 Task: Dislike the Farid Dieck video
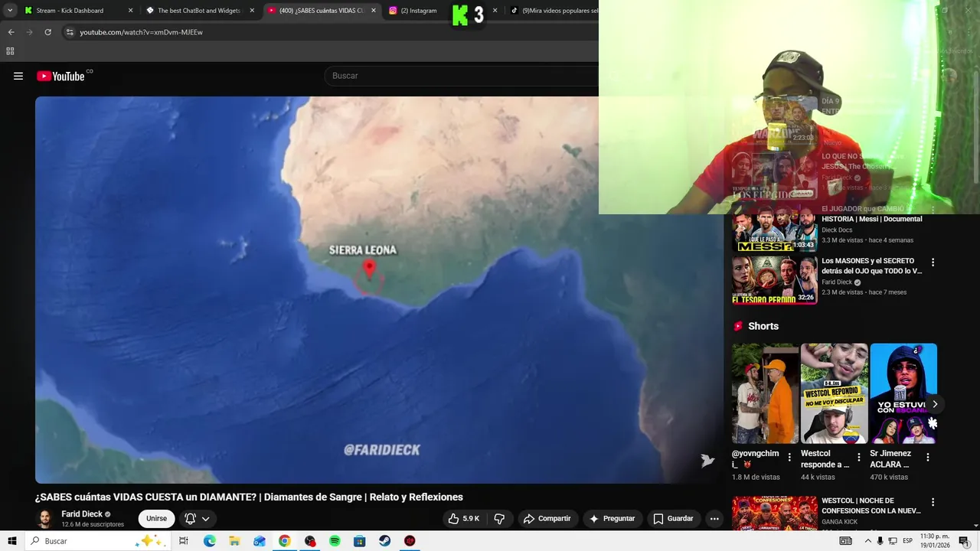pyautogui.click(x=499, y=518)
